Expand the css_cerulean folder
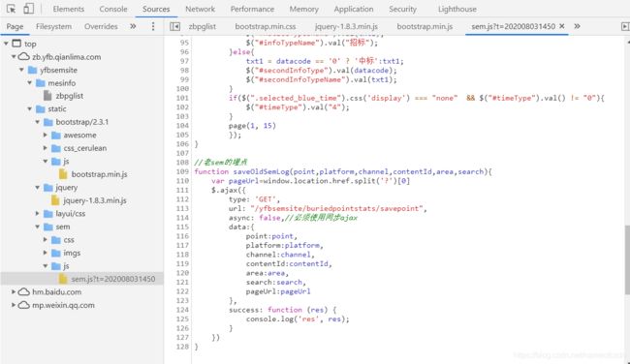630x364 pixels. click(46, 148)
